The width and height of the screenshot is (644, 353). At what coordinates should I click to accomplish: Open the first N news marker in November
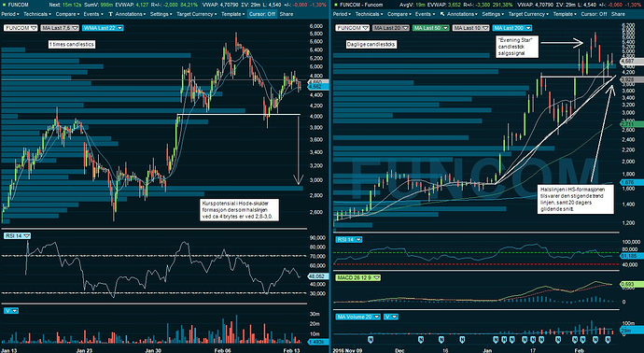(371, 339)
